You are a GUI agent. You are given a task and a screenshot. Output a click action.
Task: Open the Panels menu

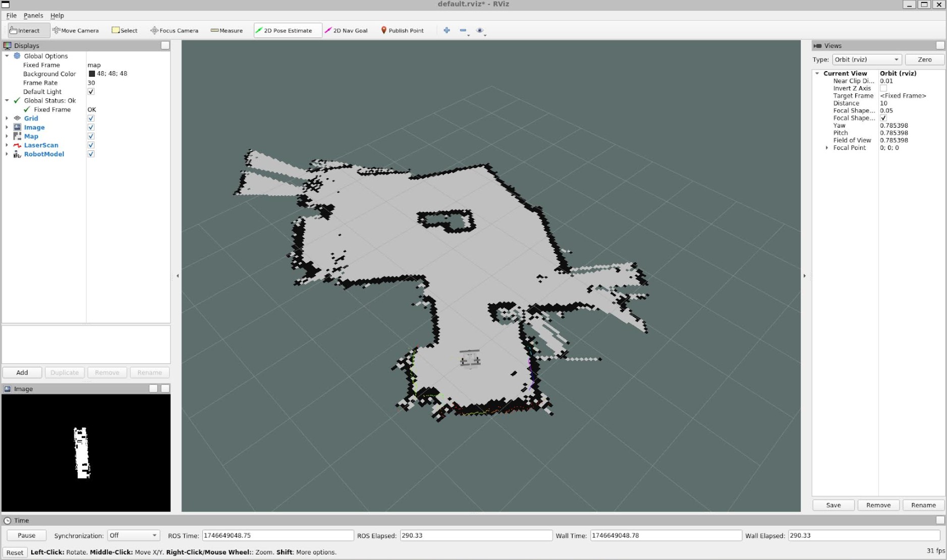point(33,16)
